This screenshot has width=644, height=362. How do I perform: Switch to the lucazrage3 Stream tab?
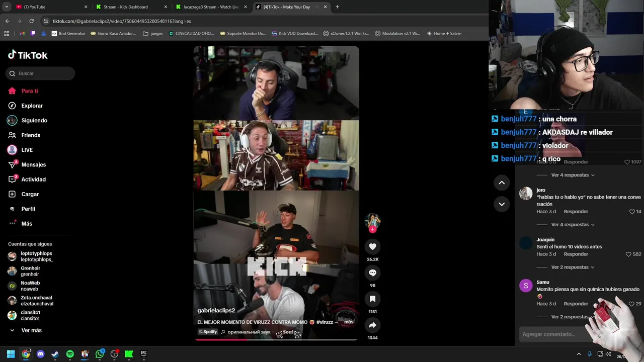211,7
